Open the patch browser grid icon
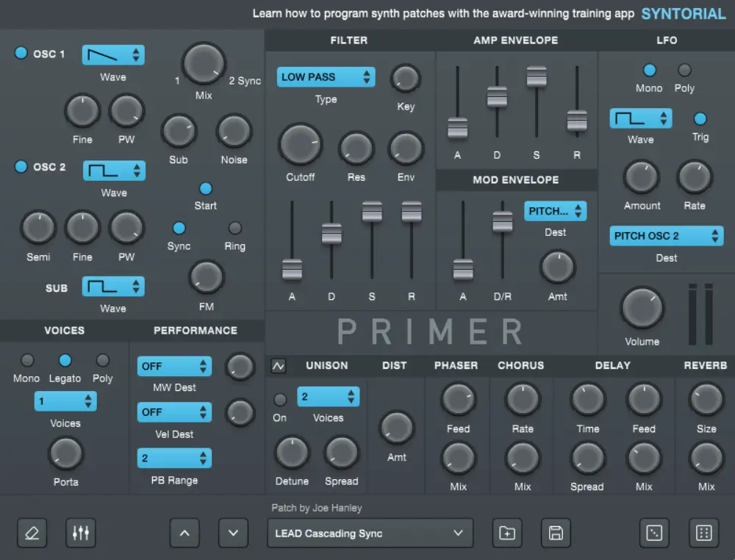This screenshot has width=735, height=560. pos(703,534)
